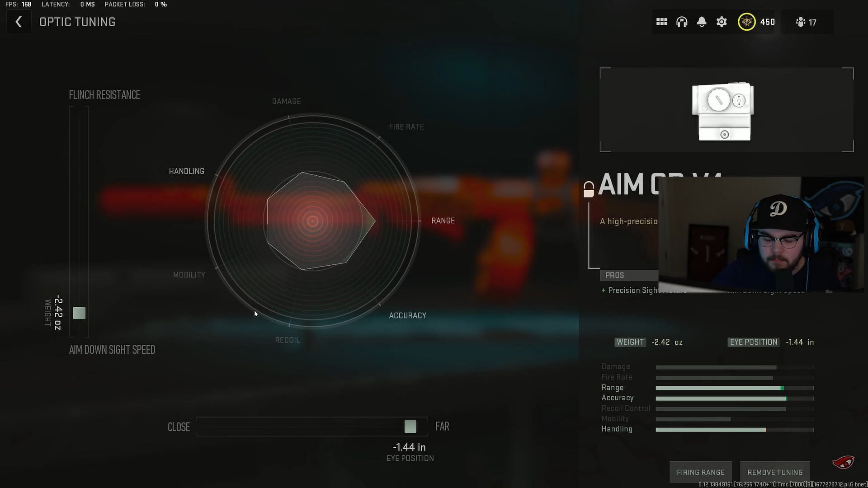Click the COD Points coin icon
This screenshot has height=488, width=868.
[x=746, y=22]
